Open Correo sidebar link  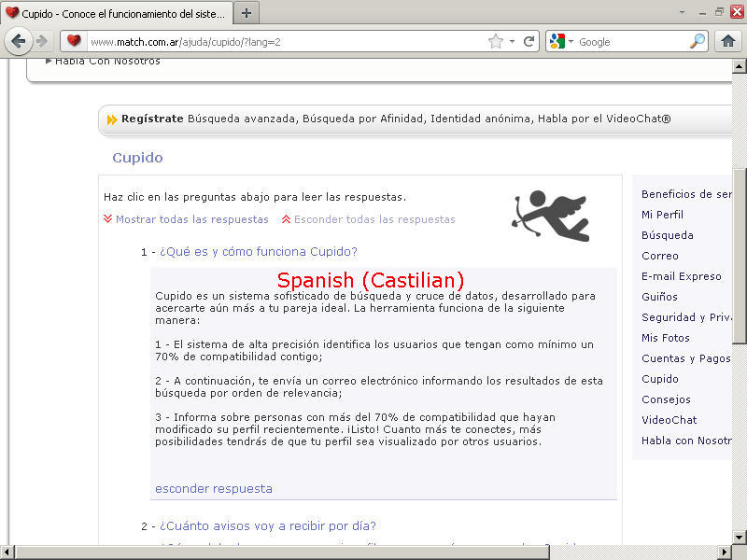click(x=660, y=255)
